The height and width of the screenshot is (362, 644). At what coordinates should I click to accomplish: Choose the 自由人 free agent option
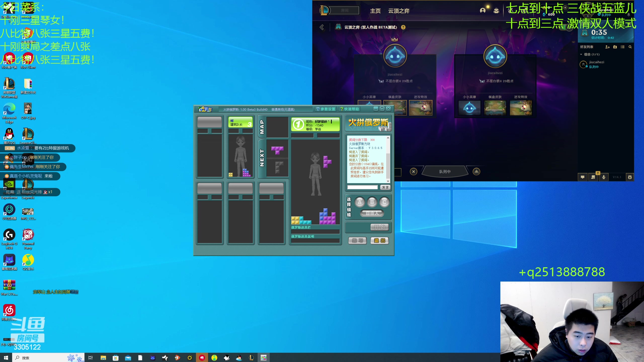coord(372,213)
